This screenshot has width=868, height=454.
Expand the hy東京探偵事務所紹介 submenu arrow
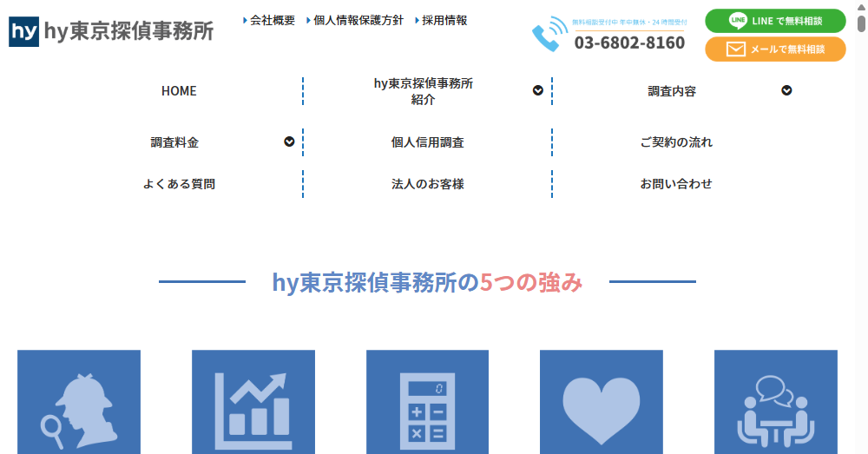pos(538,90)
